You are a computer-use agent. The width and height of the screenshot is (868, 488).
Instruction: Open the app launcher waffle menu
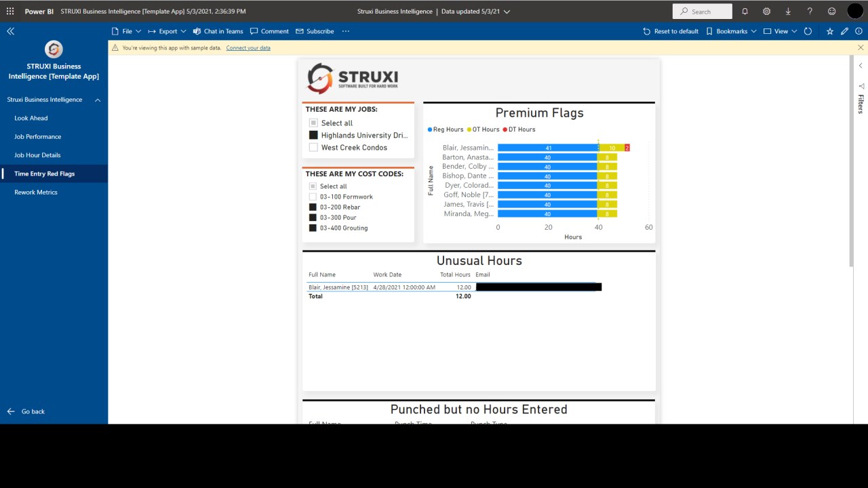click(10, 12)
